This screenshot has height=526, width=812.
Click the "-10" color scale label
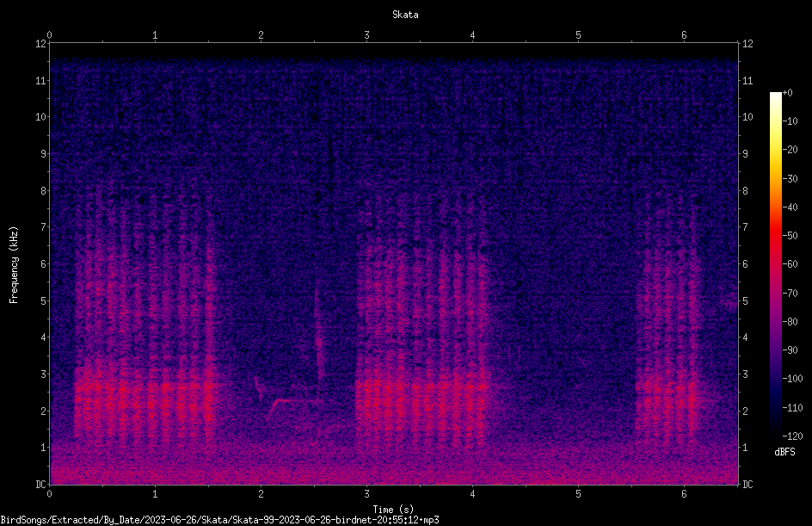[790, 121]
